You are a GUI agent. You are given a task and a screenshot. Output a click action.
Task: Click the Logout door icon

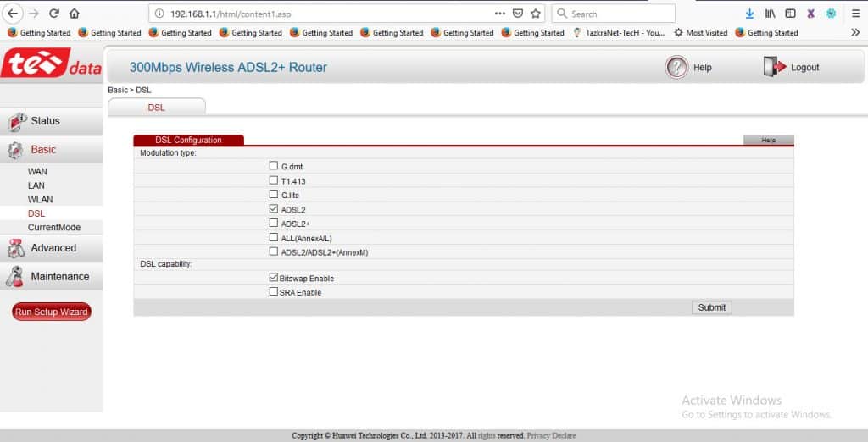(775, 67)
